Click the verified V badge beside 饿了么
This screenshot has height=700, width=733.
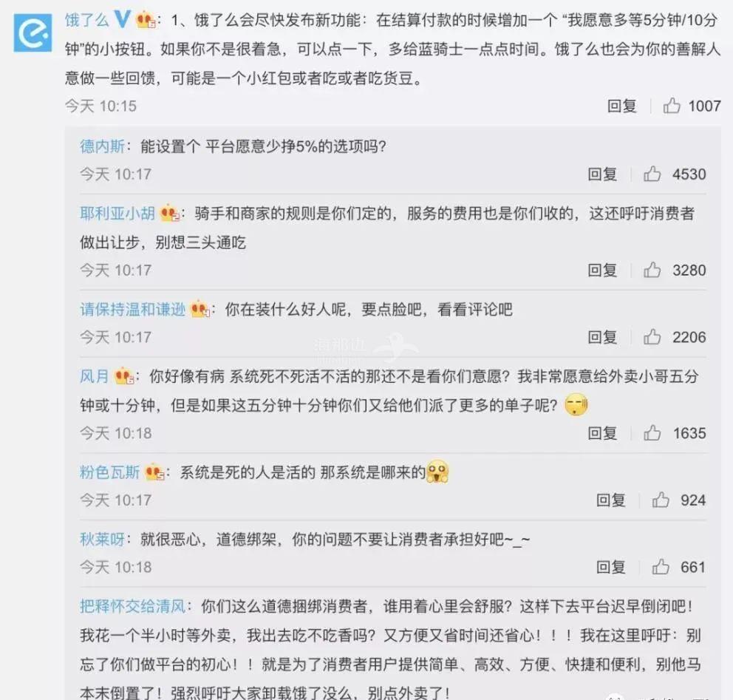(123, 19)
